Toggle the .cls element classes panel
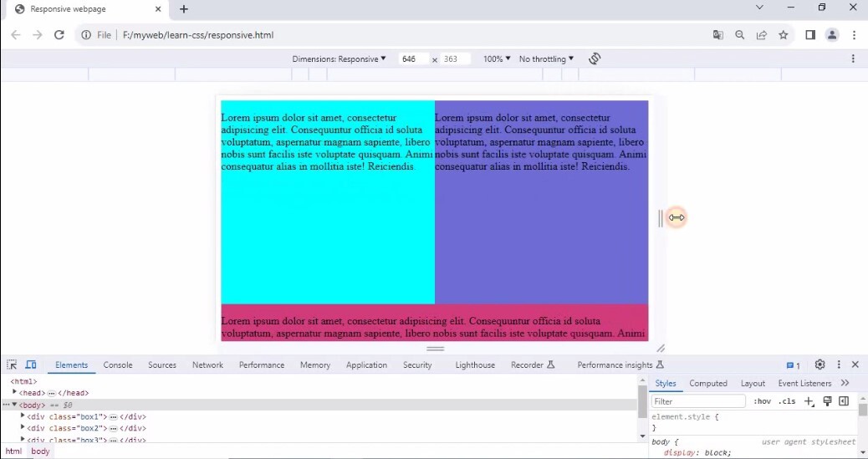 click(x=787, y=401)
